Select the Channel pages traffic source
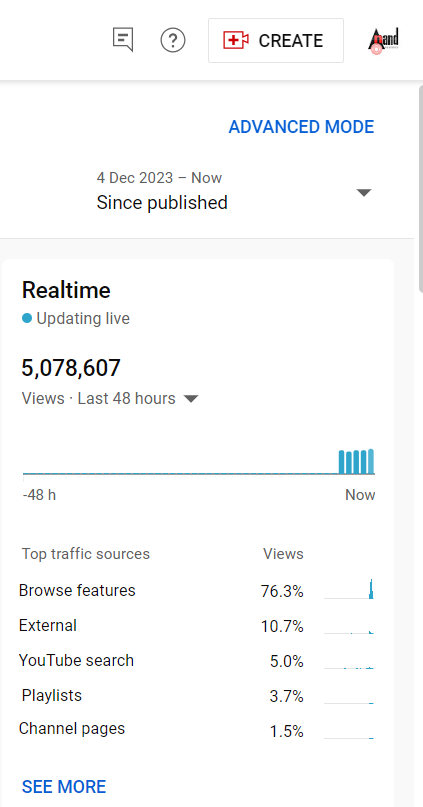 (72, 729)
